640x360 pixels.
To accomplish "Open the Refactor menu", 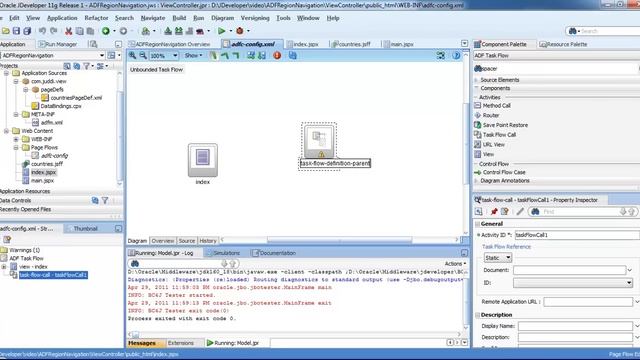I will coord(96,18).
